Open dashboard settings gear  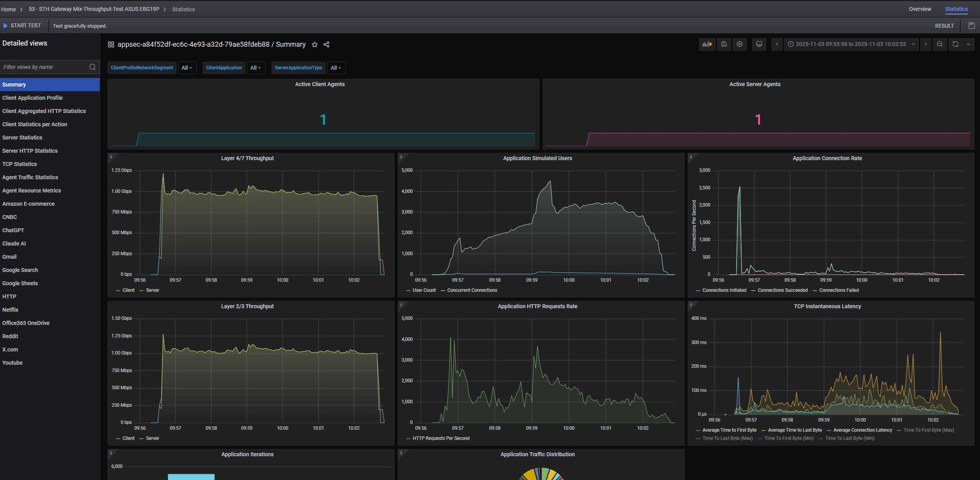(x=739, y=44)
